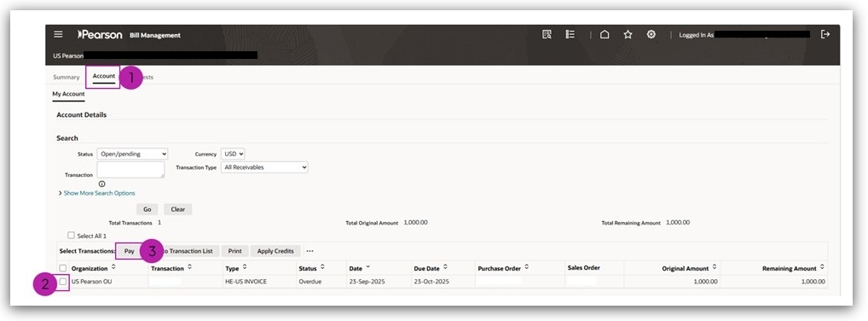Select the Account tab
Viewport: 868px width, 321px height.
tap(104, 77)
